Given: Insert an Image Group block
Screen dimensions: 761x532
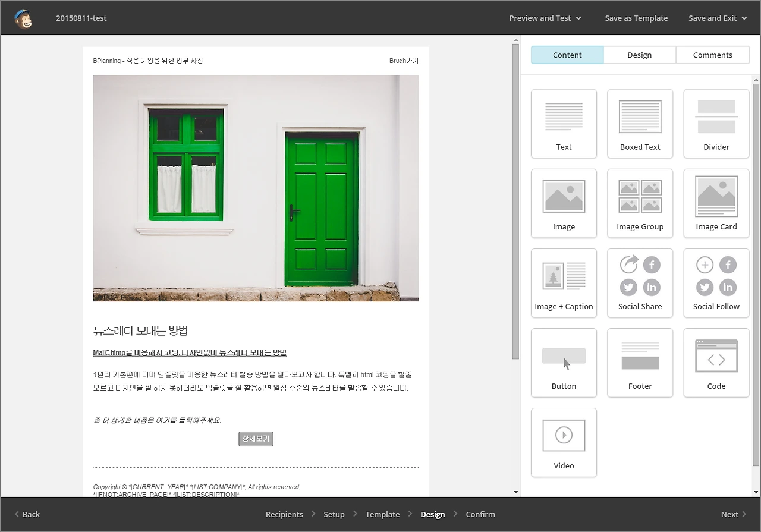Looking at the screenshot, I should point(640,203).
